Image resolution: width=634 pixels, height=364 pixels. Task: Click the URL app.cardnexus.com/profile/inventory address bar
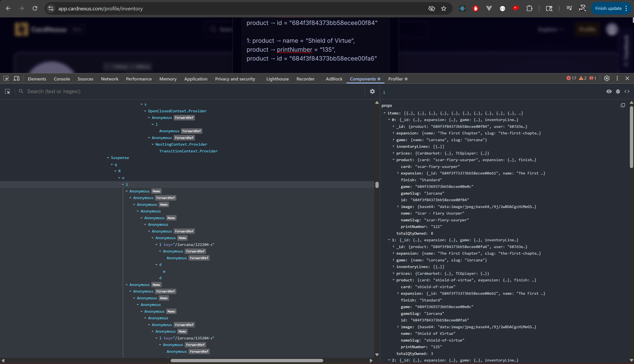[x=101, y=9]
